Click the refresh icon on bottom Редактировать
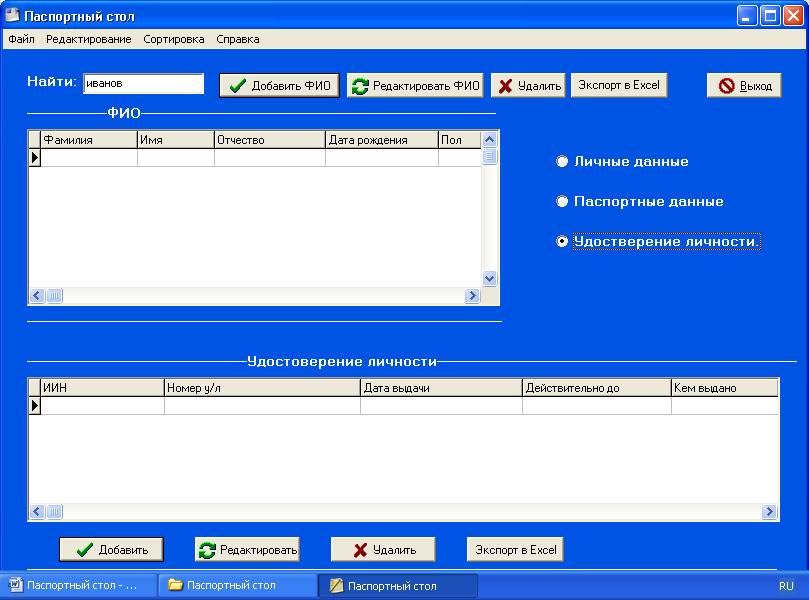Viewport: 809px width, 600px height. pyautogui.click(x=207, y=550)
